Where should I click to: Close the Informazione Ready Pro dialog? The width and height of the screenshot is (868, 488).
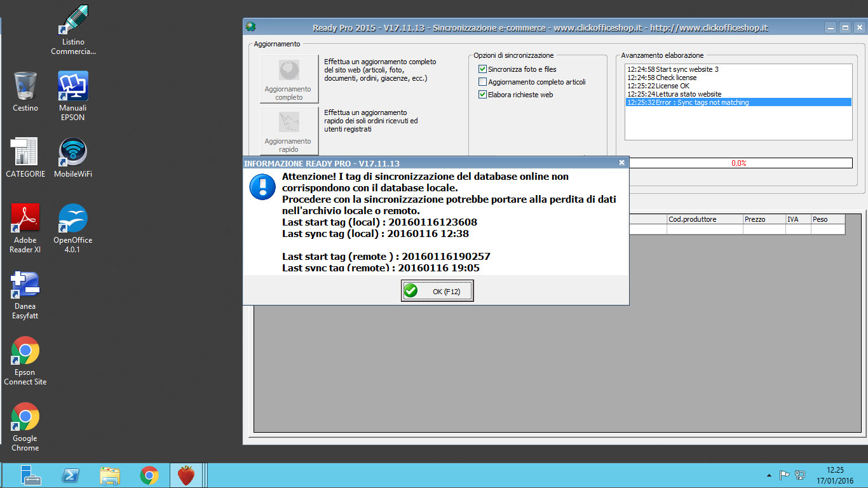(x=621, y=163)
